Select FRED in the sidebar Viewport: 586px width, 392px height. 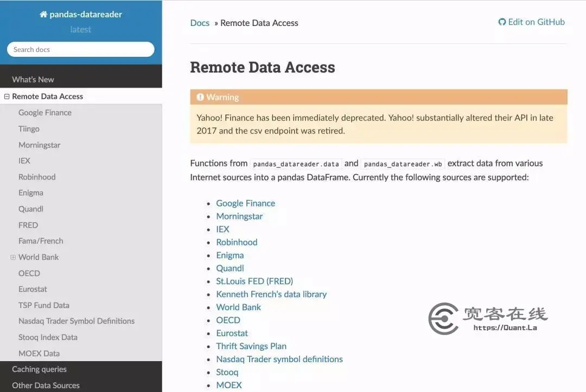(x=28, y=225)
